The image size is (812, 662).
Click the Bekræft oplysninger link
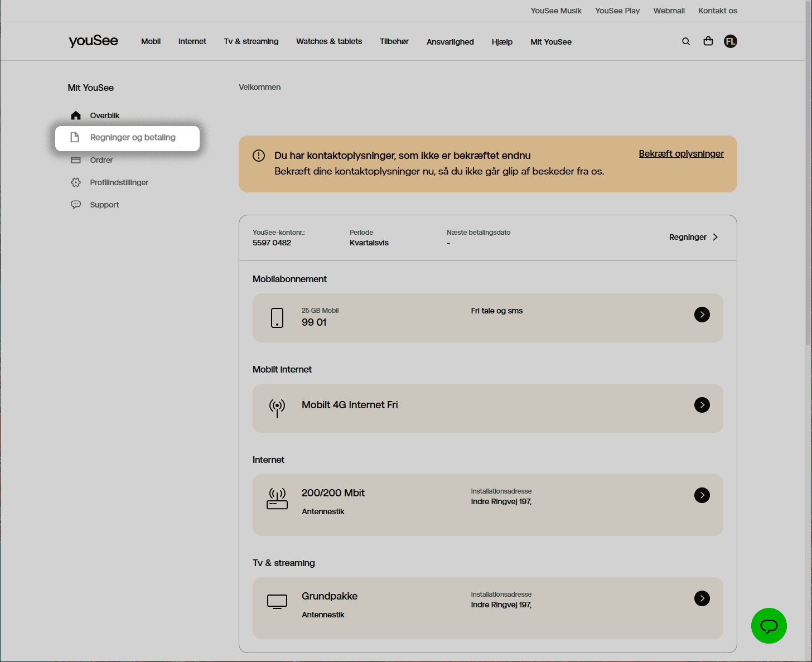point(681,154)
